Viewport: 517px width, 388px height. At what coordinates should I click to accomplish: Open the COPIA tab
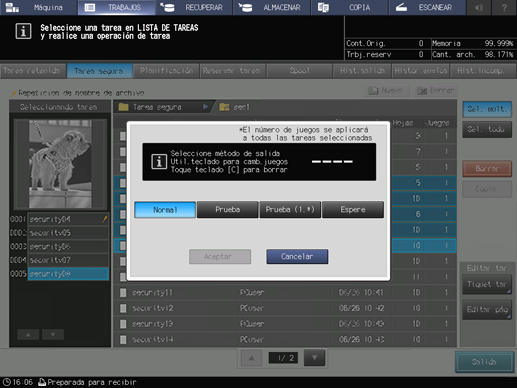349,7
